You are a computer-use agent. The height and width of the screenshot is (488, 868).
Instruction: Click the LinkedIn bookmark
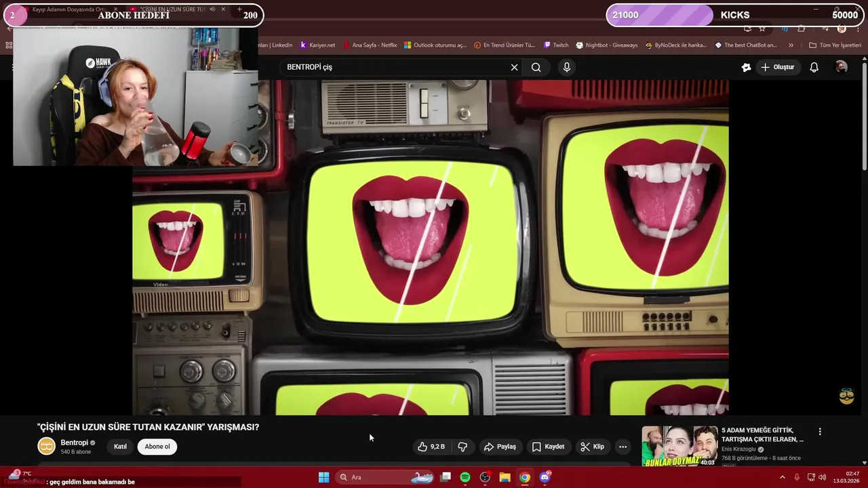276,45
